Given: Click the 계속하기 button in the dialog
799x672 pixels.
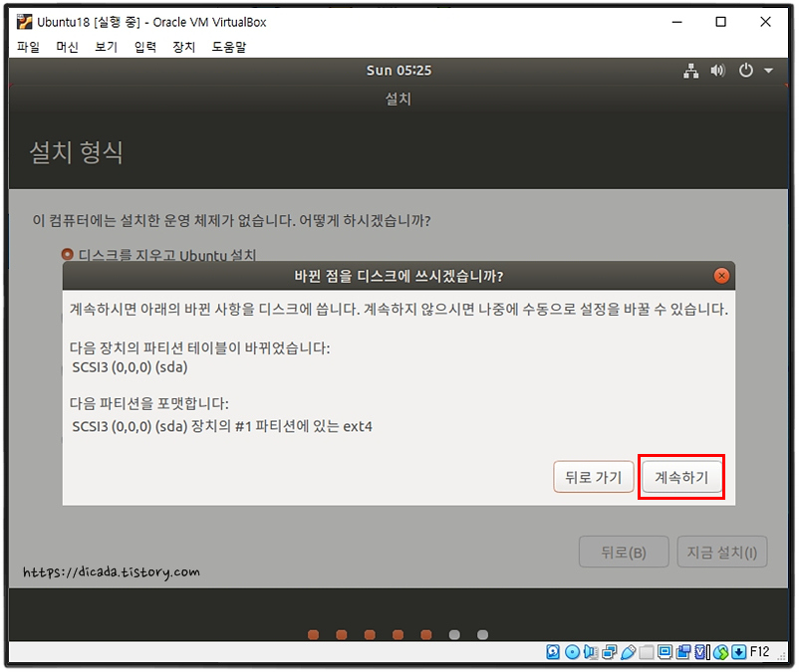Looking at the screenshot, I should coord(681,477).
